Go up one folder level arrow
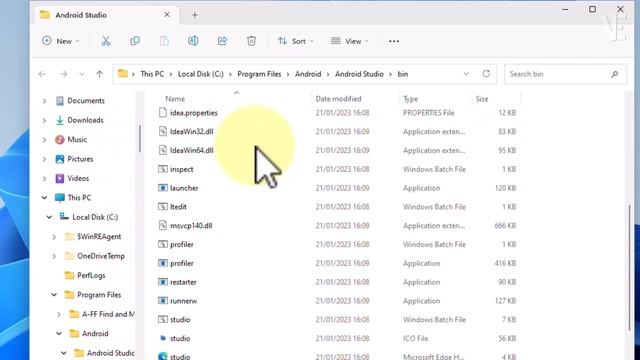The width and height of the screenshot is (640, 360). 100,74
